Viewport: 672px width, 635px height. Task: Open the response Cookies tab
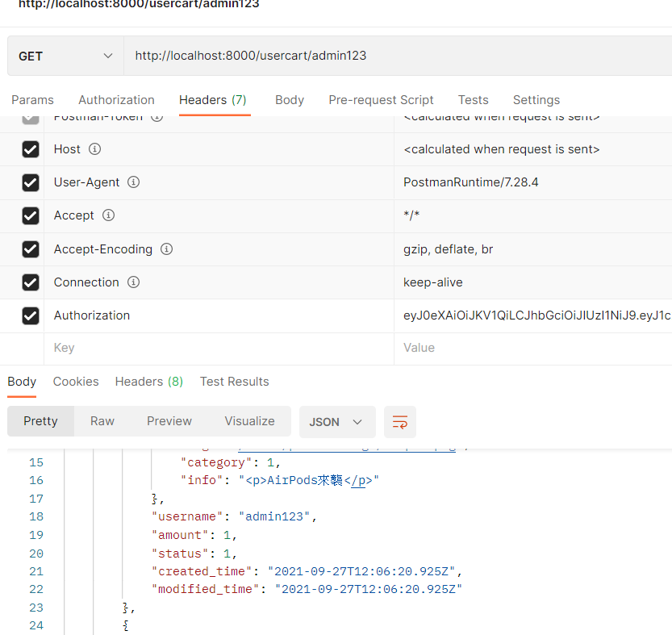(76, 382)
